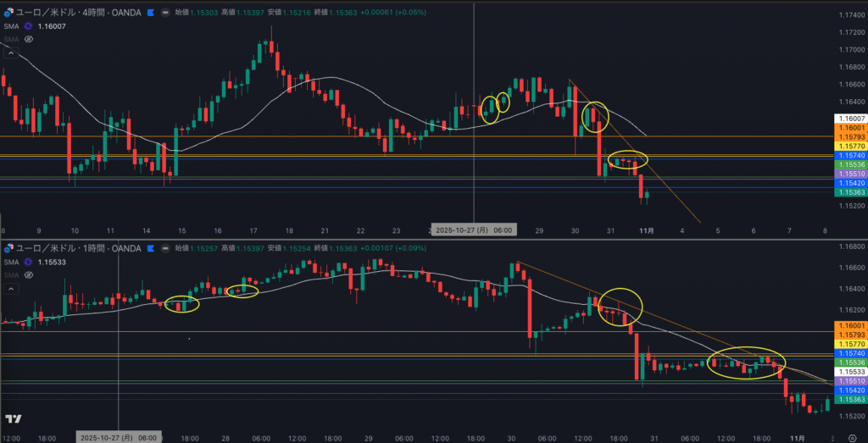The width and height of the screenshot is (868, 443).
Task: Click the blue flag icon in 4-hour chart header
Action: (151, 13)
